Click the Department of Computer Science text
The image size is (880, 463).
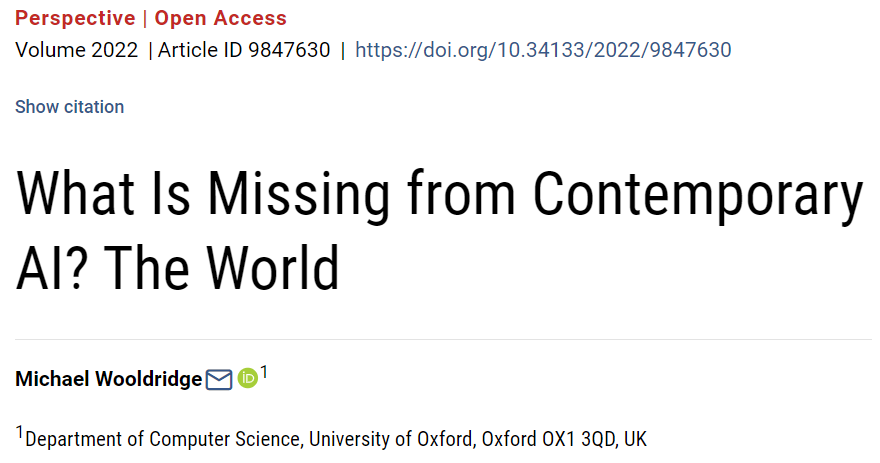[x=164, y=439]
